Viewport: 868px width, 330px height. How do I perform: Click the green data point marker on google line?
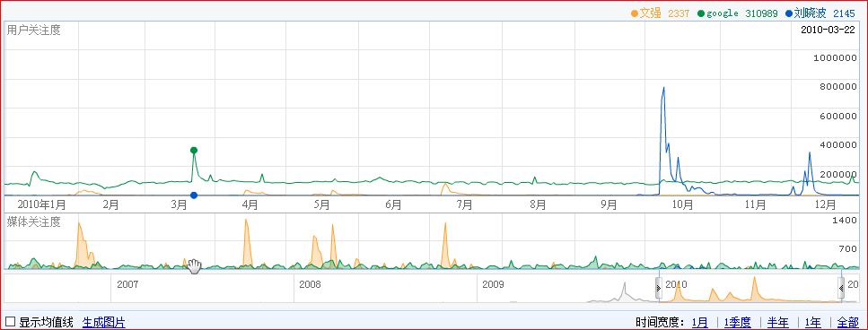pyautogui.click(x=194, y=151)
